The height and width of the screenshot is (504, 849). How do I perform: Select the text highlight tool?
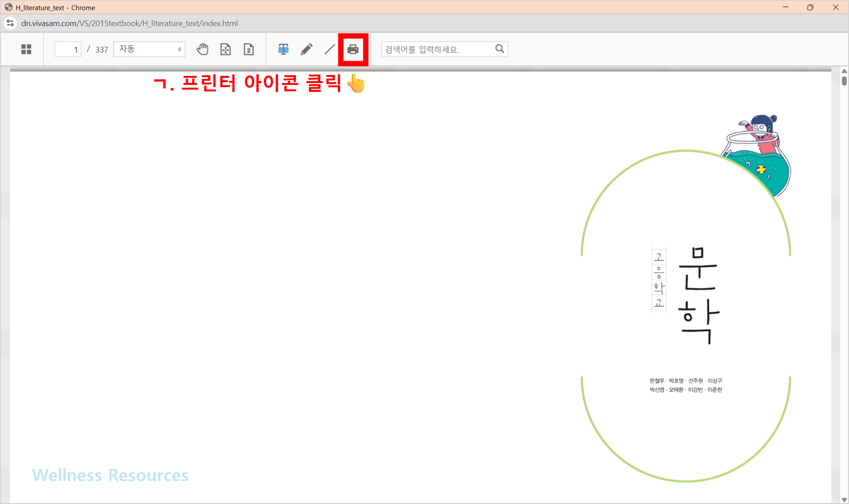coord(283,49)
